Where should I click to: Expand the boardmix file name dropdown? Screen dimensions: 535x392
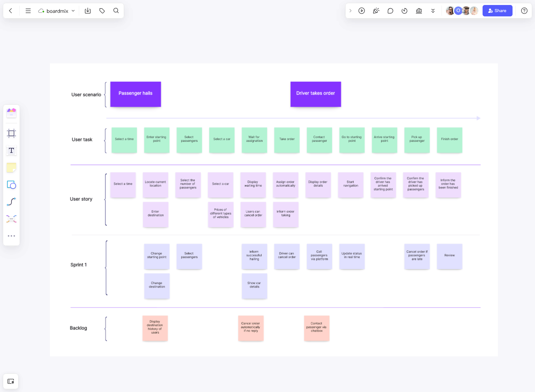73,11
